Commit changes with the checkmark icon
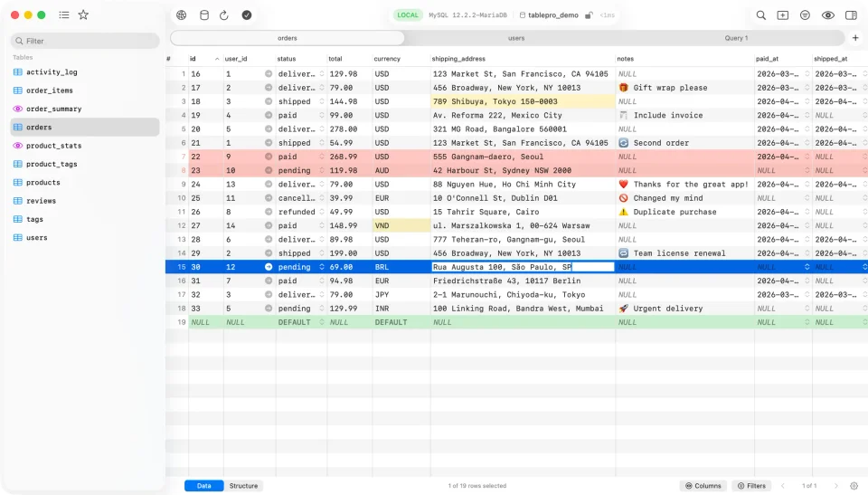 click(x=247, y=15)
